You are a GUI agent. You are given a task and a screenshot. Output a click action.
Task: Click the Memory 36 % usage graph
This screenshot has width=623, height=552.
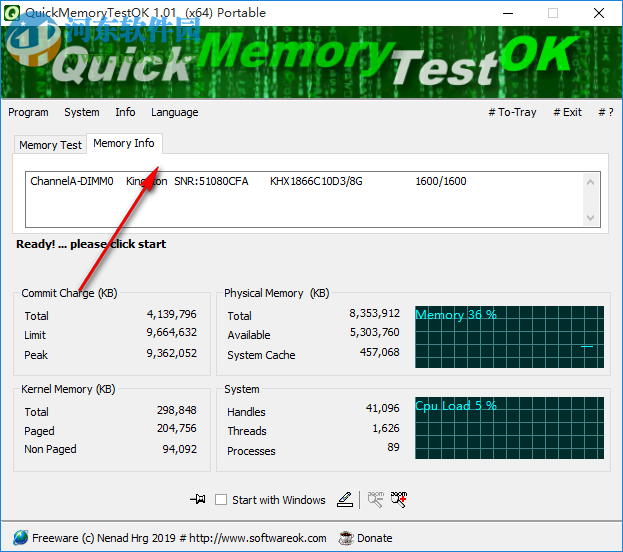point(509,337)
